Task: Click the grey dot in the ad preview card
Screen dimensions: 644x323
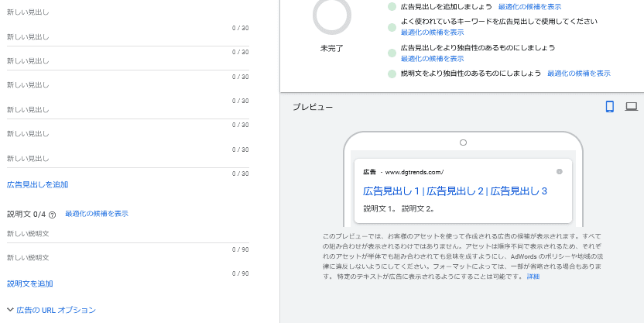Action: (x=560, y=171)
